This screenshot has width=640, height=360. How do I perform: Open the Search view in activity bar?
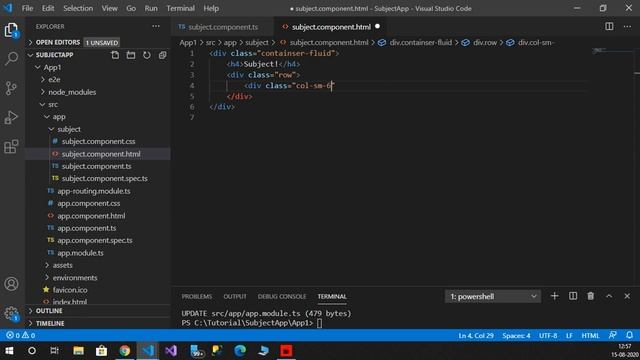point(11,58)
